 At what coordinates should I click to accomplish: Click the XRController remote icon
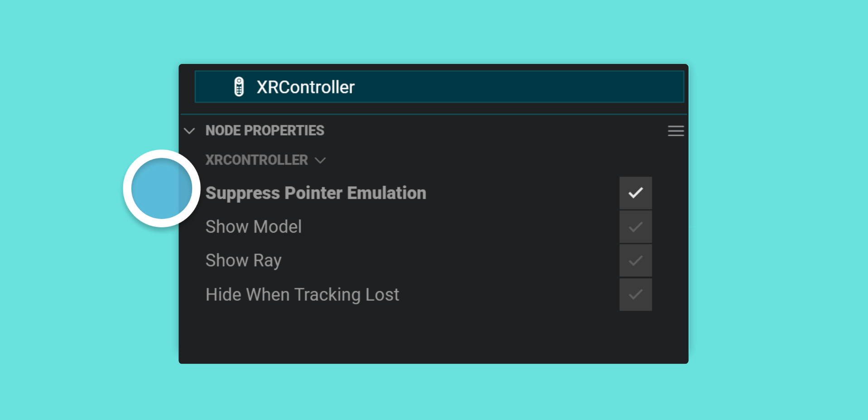[239, 87]
